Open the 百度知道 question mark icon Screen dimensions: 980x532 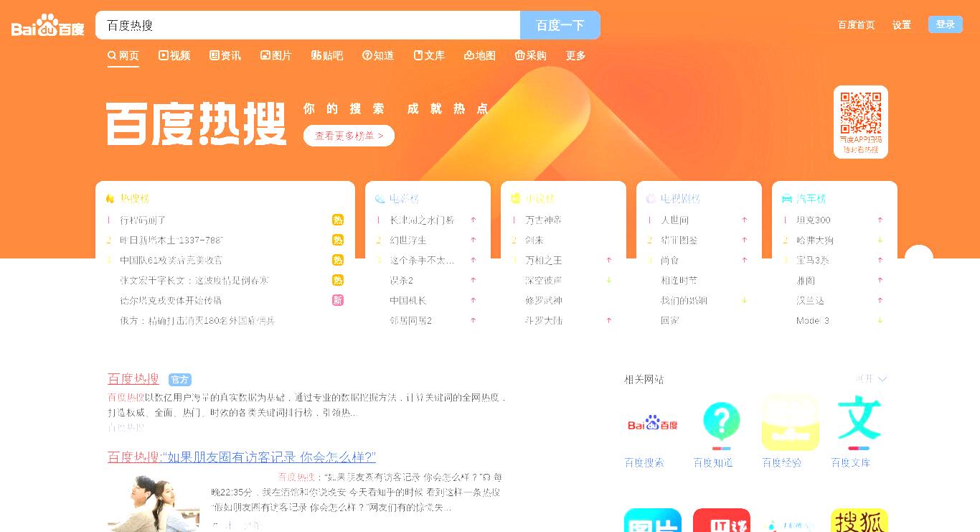point(722,423)
